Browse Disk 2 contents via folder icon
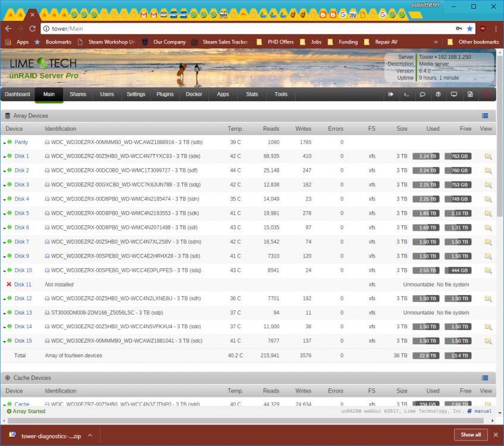This screenshot has height=446, width=504. [489, 171]
